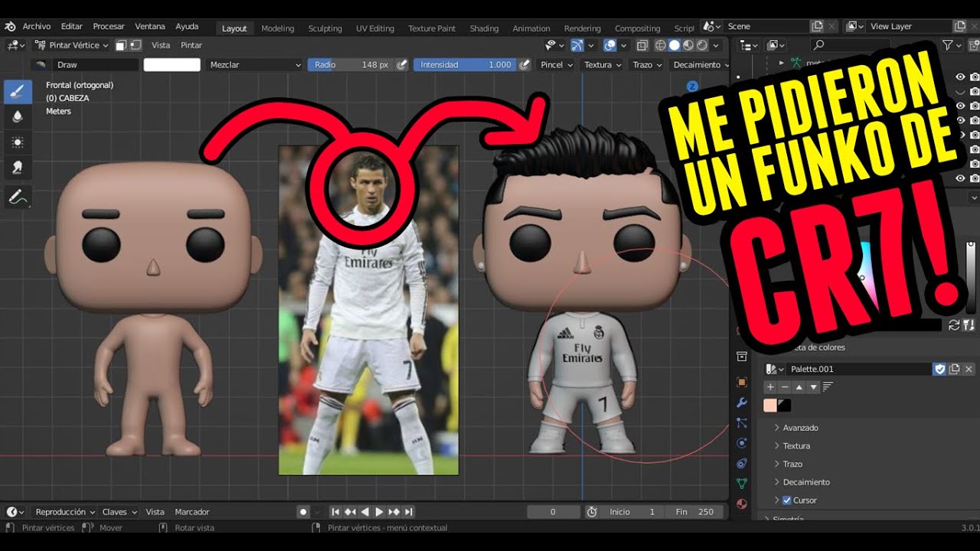Screen dimensions: 980x551
Task: Toggle X-ray mode in viewport header
Action: pos(642,45)
